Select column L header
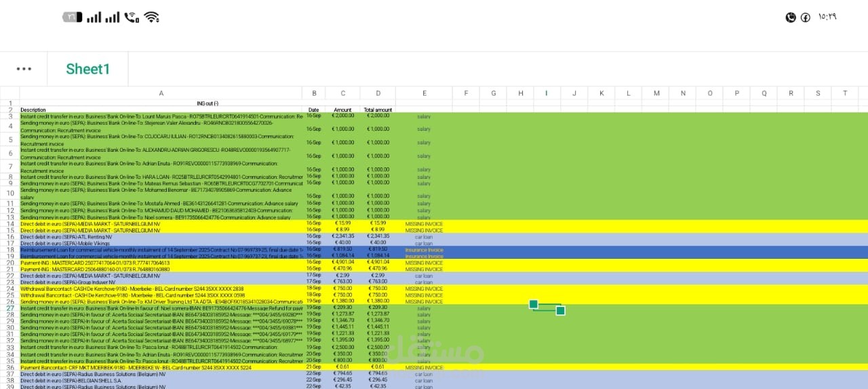Viewport: 868px width, 389px height. 628,93
